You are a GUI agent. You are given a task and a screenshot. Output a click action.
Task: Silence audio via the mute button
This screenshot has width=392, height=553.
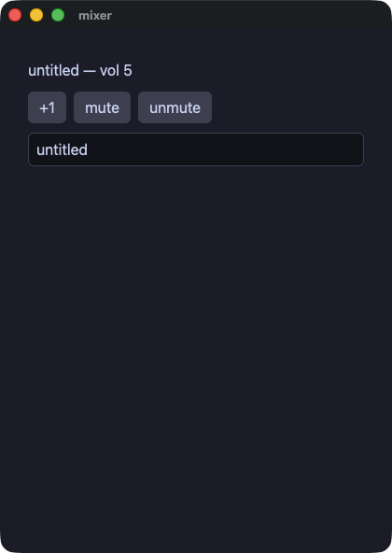(x=102, y=107)
